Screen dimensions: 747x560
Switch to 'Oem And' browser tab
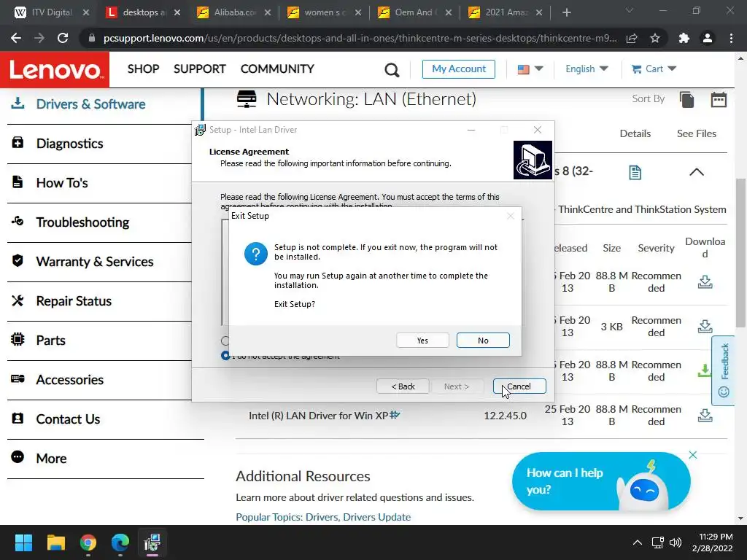click(414, 13)
